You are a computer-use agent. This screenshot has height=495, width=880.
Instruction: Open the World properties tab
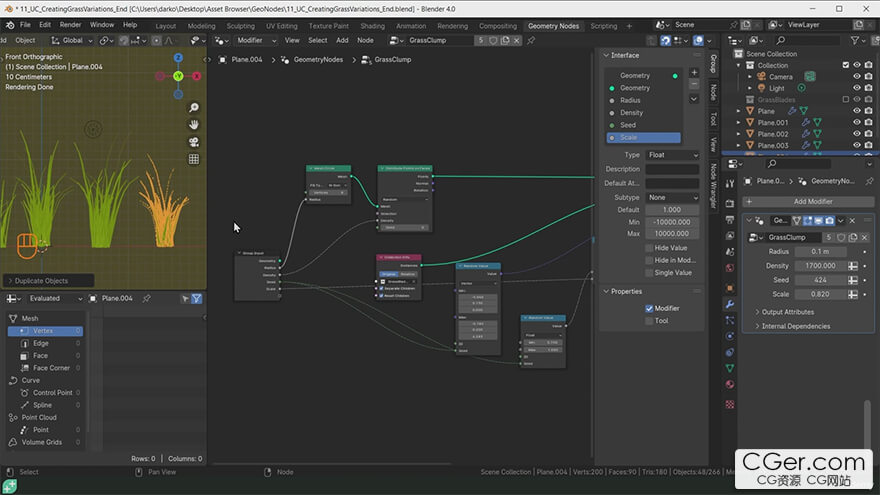point(730,268)
